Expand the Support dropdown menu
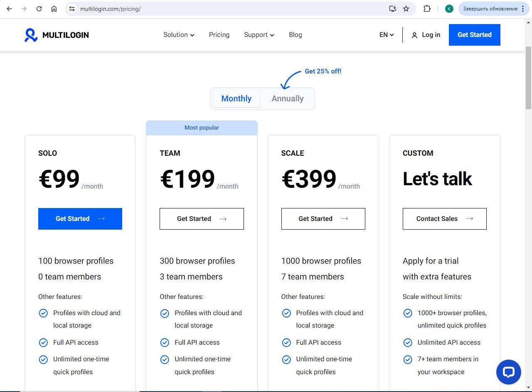This screenshot has width=532, height=392. click(259, 35)
